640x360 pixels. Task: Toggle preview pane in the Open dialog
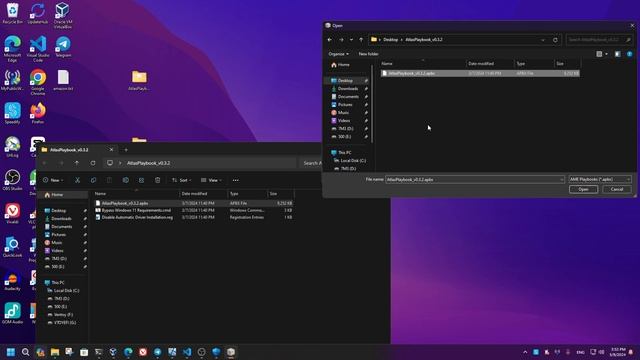[x=618, y=54]
